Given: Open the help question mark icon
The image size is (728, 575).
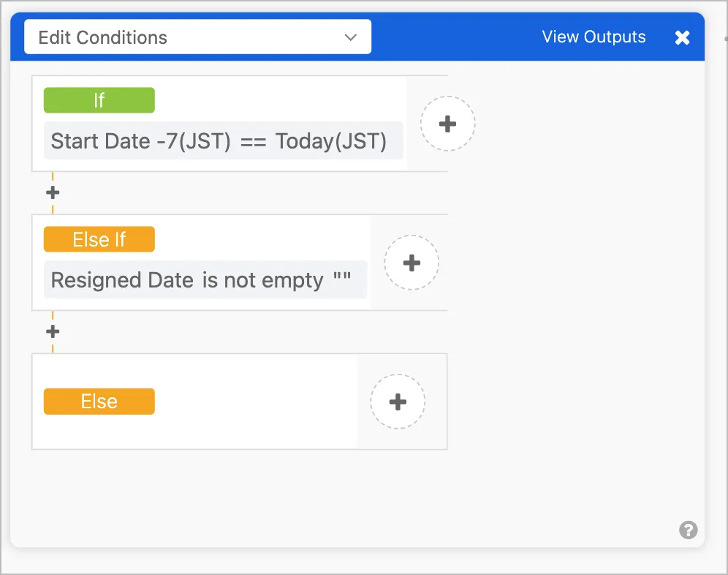Looking at the screenshot, I should point(688,530).
